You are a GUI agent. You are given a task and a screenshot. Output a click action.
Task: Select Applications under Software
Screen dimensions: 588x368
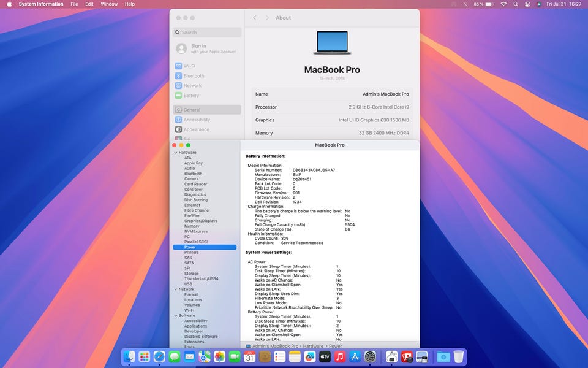pyautogui.click(x=195, y=326)
